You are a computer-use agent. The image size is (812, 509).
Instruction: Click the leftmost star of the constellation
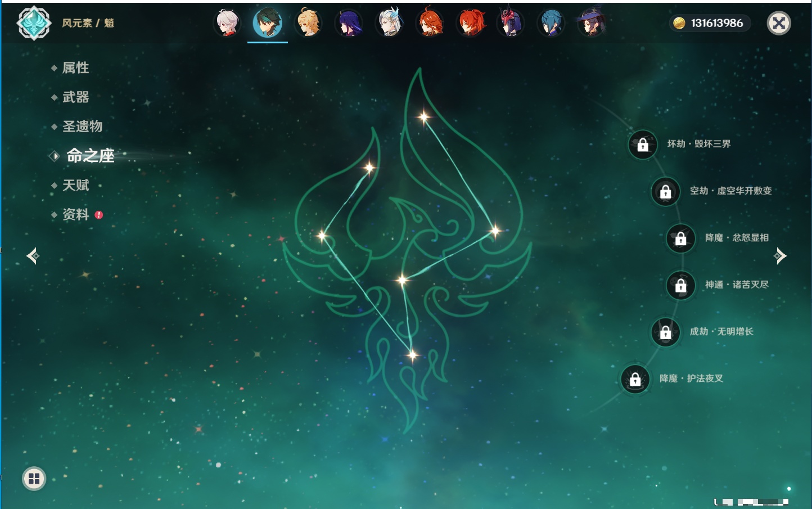click(x=322, y=236)
